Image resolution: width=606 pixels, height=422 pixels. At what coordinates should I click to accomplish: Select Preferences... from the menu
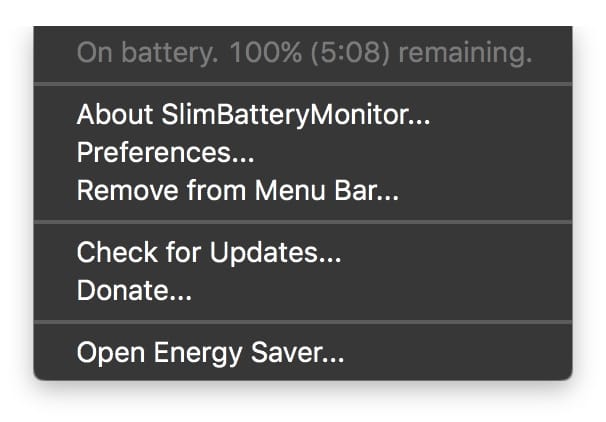point(165,153)
